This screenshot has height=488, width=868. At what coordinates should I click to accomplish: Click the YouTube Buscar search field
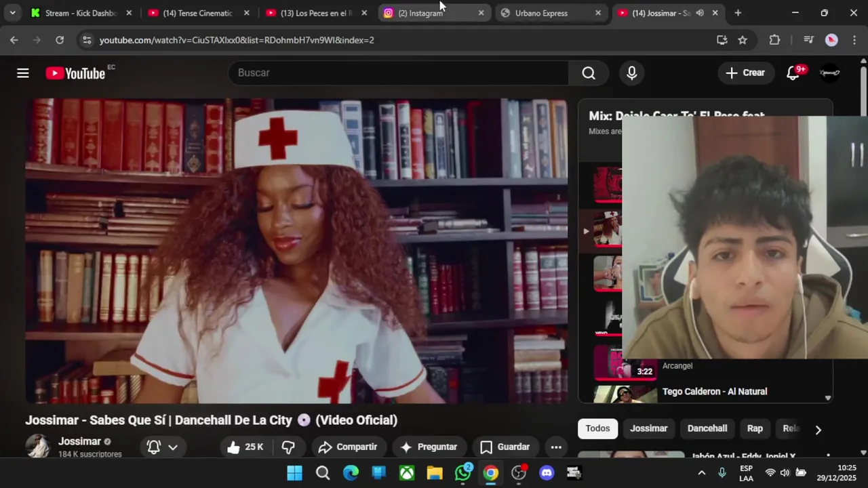pyautogui.click(x=399, y=73)
